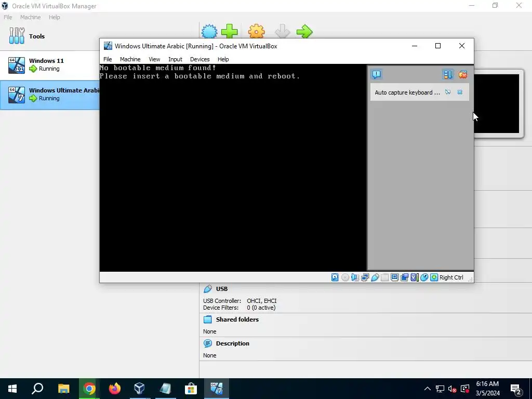Open Microsoft Store from taskbar

click(191, 389)
